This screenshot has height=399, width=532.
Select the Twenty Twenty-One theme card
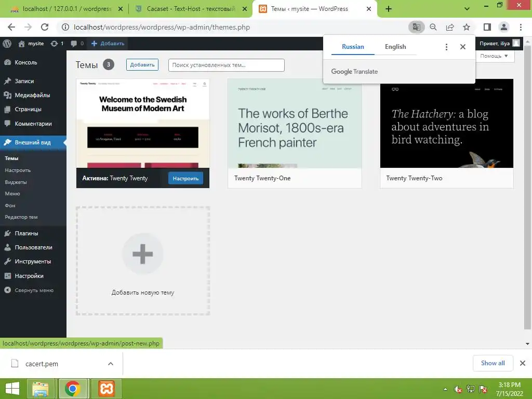[x=295, y=134]
